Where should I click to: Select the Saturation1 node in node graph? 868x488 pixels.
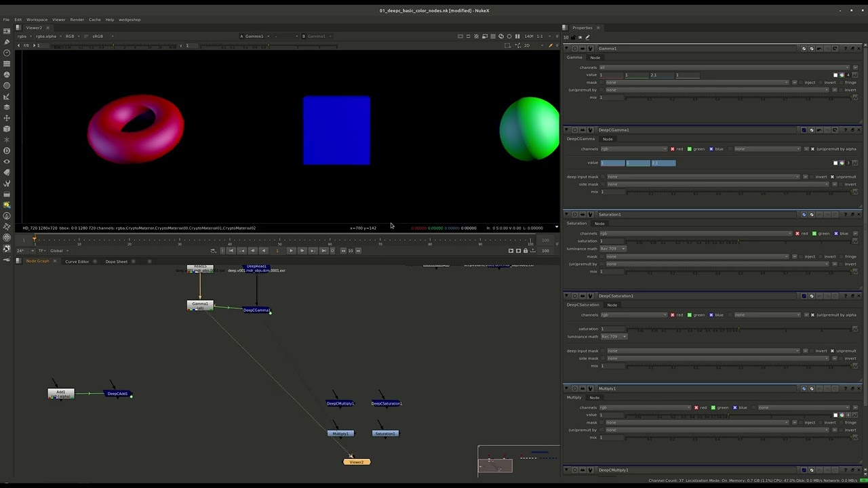[385, 434]
